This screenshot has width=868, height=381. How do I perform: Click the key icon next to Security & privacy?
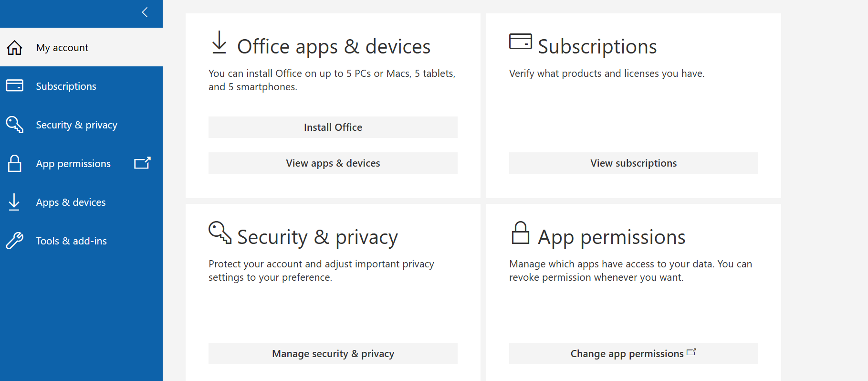tap(15, 125)
